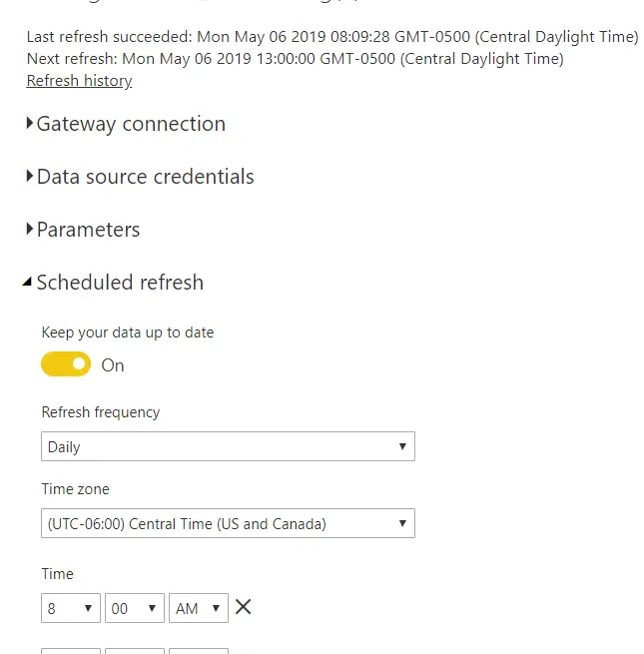The image size is (644, 654).
Task: Collapse the Scheduled refresh section arrow
Action: point(27,282)
